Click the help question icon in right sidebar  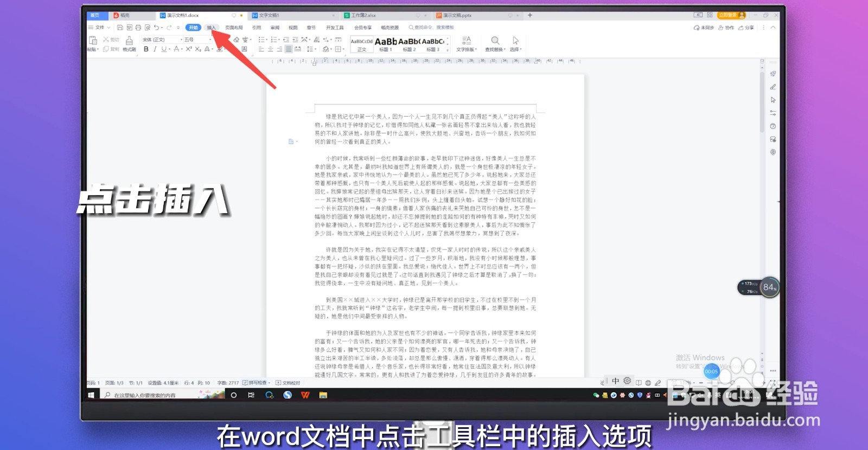point(773,126)
